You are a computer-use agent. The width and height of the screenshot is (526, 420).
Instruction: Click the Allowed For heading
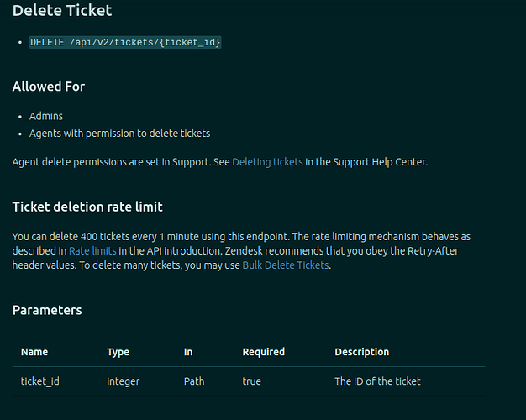pos(49,87)
